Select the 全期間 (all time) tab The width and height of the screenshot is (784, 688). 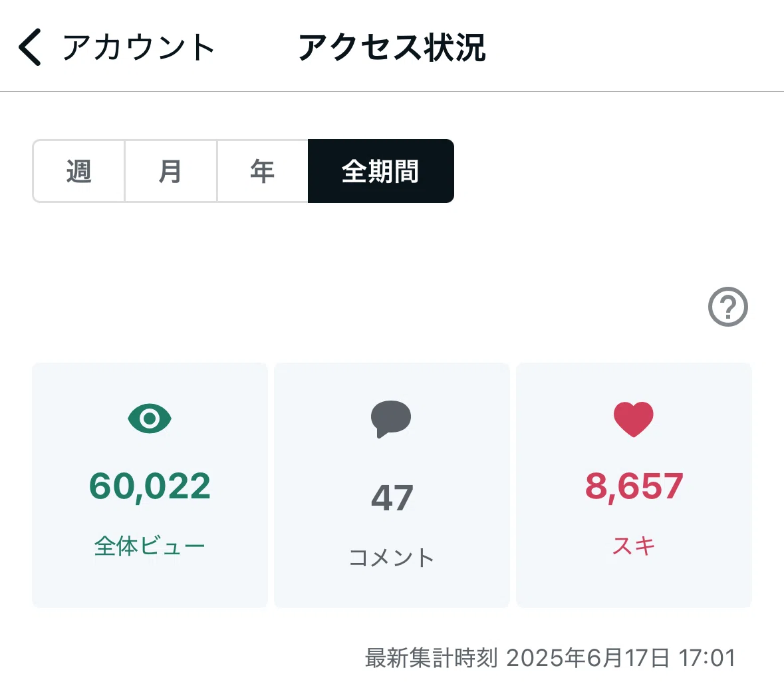coord(381,171)
